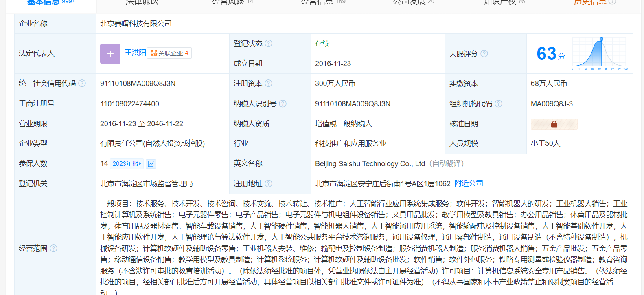Open the 注册资本 help icon
The width and height of the screenshot is (644, 295).
(x=268, y=83)
